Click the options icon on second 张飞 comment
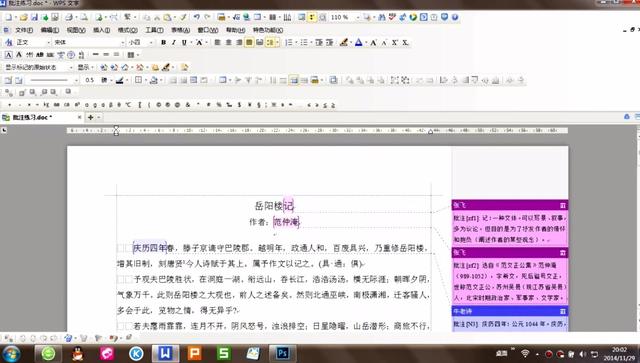The height and width of the screenshot is (363, 640). pyautogui.click(x=563, y=253)
